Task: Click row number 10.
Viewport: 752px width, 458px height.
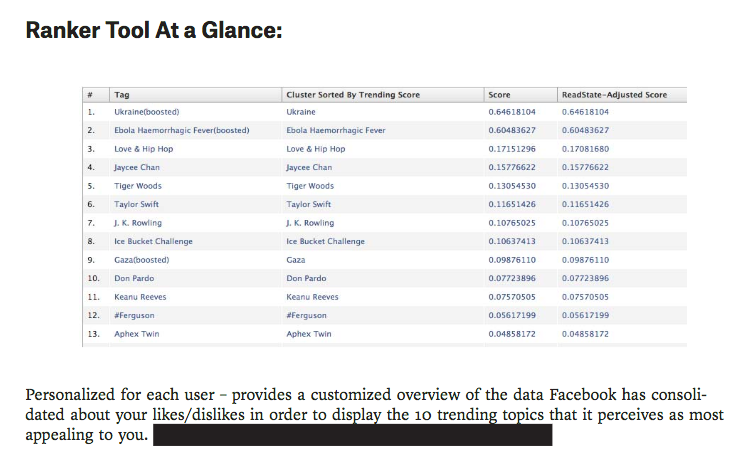Action: [x=94, y=278]
